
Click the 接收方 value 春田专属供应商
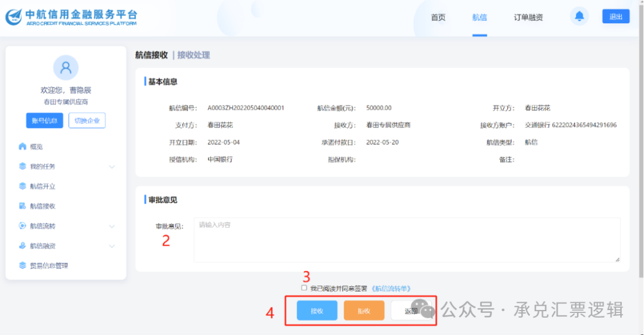point(388,125)
